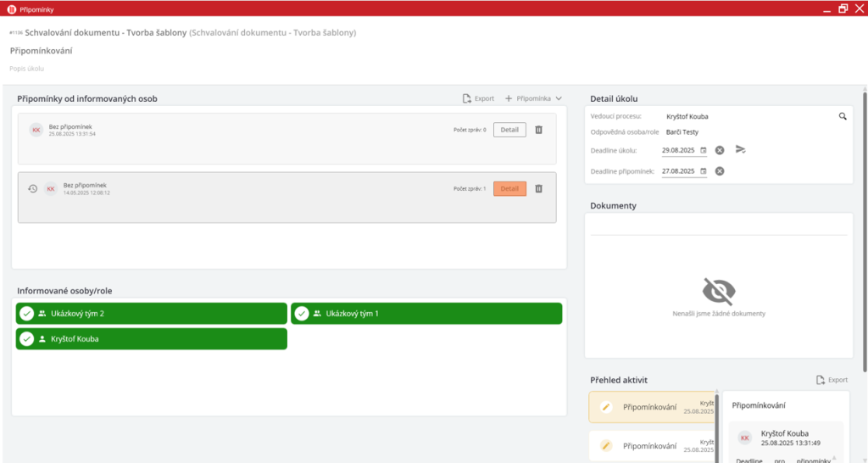Search for Vedoucí procesu using magnifier
This screenshot has height=463, width=868.
843,116
